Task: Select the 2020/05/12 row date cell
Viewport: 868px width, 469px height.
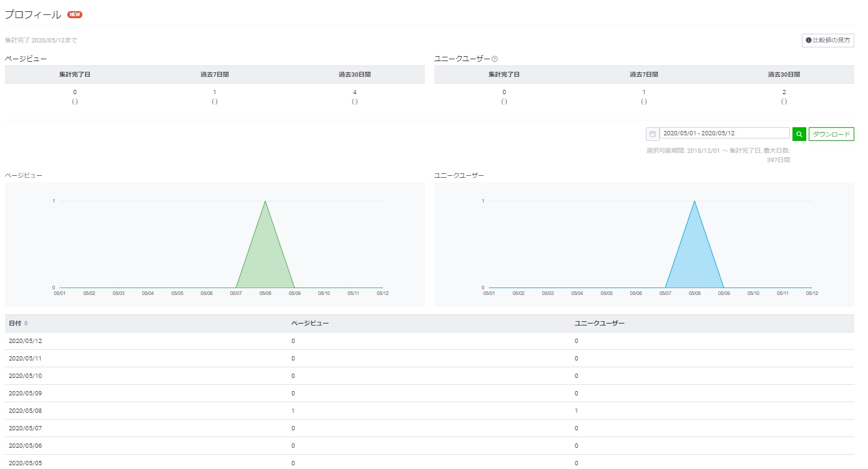Action: click(x=25, y=341)
